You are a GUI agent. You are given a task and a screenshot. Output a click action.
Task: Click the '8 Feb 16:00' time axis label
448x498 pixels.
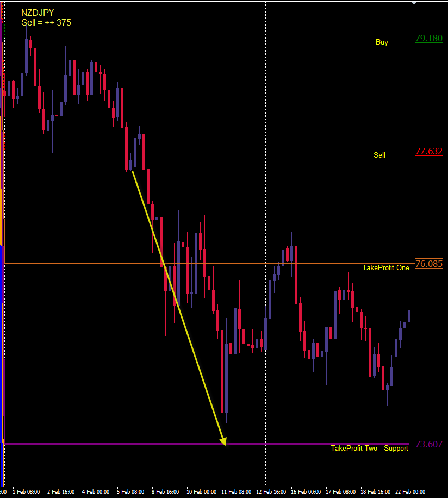point(165,491)
